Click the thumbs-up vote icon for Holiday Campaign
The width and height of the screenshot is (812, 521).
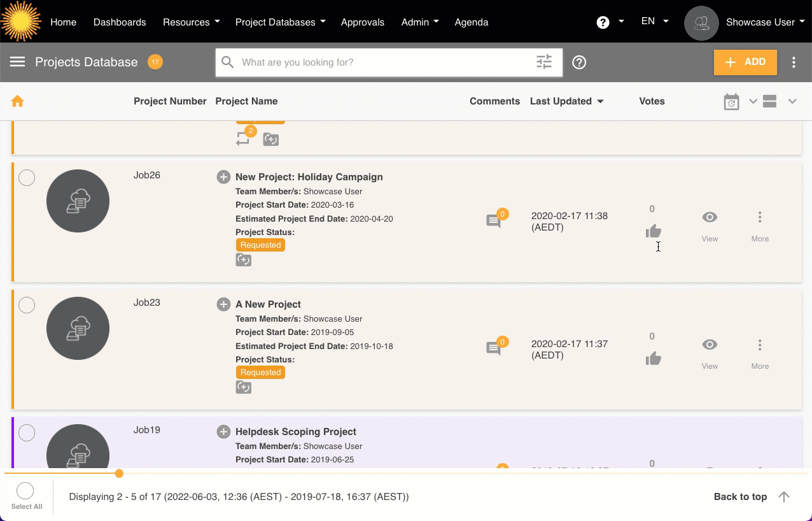[x=653, y=231]
